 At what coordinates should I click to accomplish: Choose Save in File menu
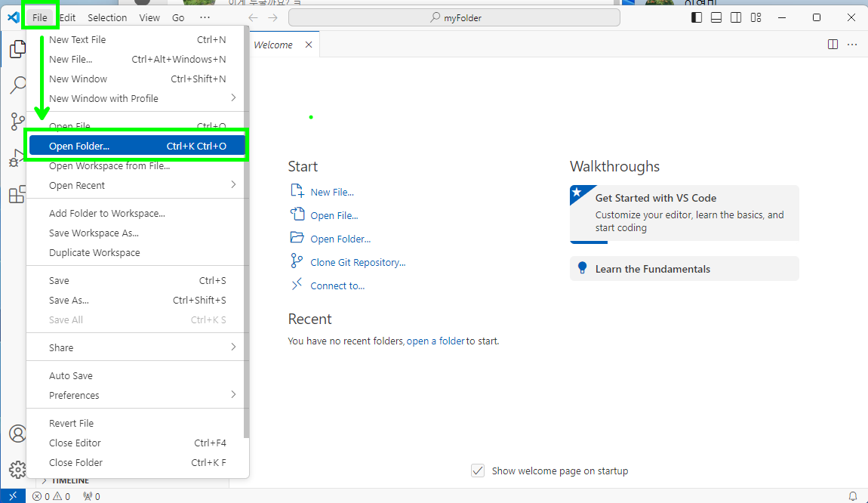136,281
